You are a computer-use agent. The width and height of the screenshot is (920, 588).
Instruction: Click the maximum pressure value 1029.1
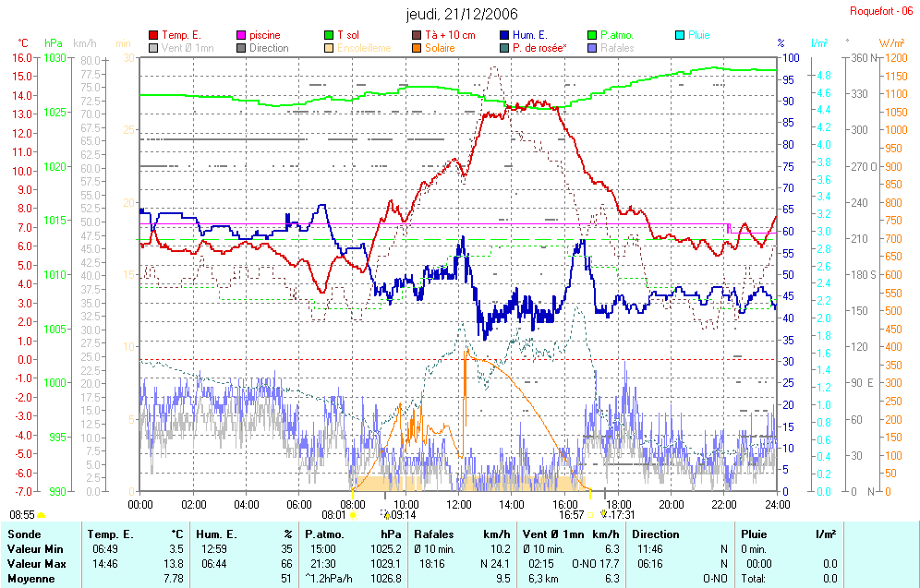tap(385, 564)
